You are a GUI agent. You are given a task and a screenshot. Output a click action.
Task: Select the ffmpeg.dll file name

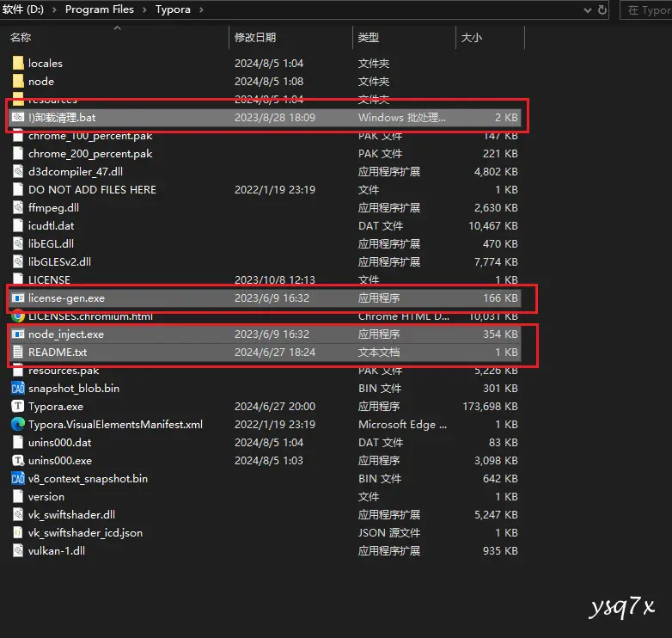[53, 207]
